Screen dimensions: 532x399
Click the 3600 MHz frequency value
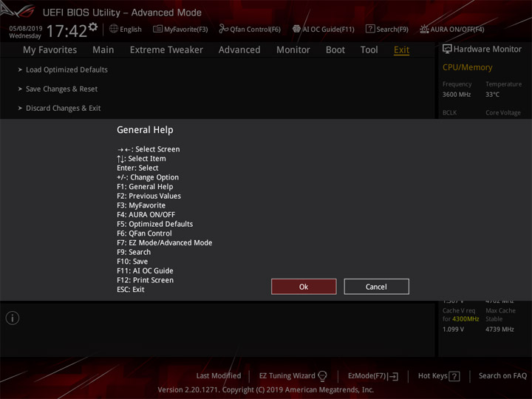tap(457, 95)
